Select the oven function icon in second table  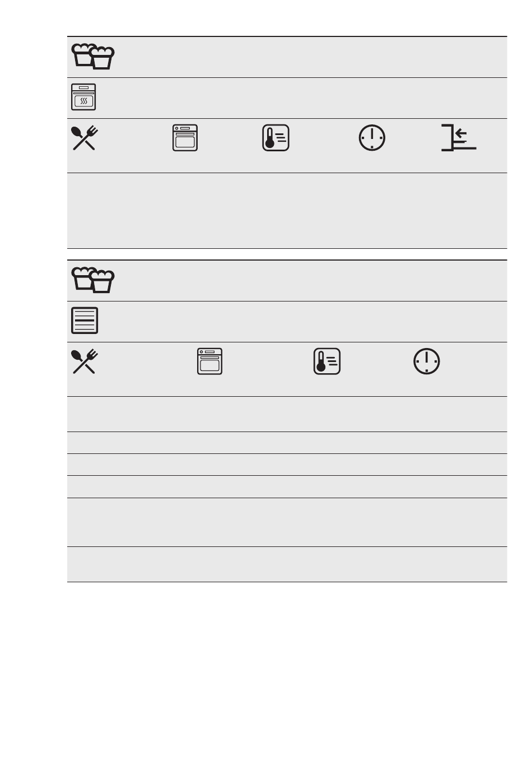[209, 361]
